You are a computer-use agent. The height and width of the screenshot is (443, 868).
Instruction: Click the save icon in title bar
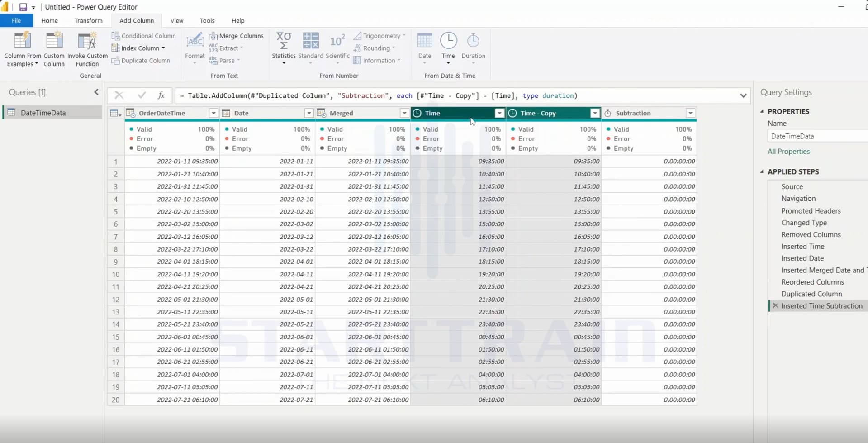pyautogui.click(x=23, y=7)
